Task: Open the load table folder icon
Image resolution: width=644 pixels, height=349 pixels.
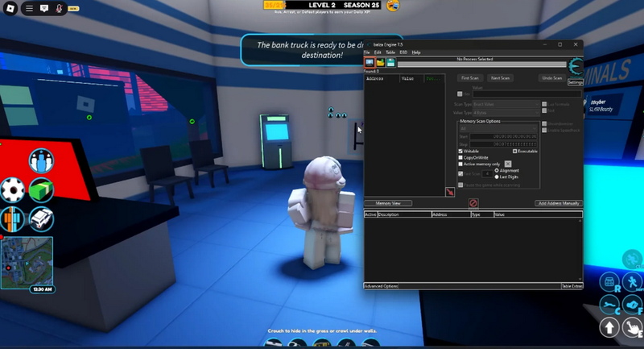Action: click(x=380, y=63)
